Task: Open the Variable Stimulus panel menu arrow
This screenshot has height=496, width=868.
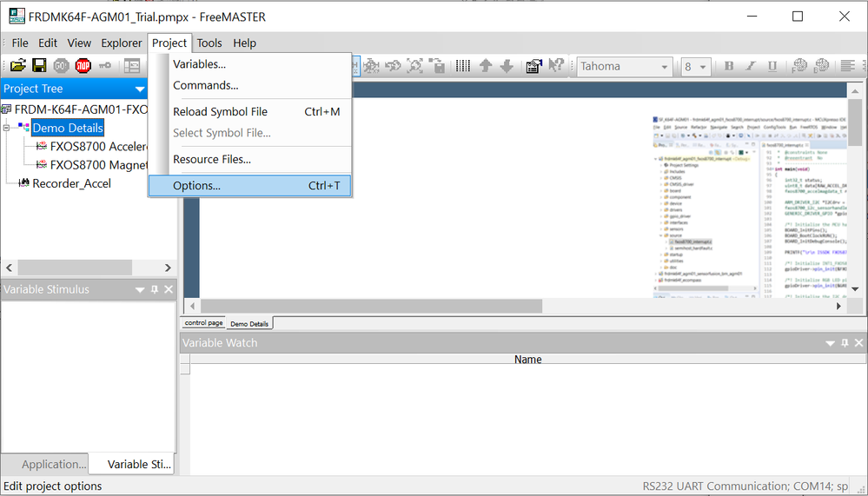Action: point(140,289)
